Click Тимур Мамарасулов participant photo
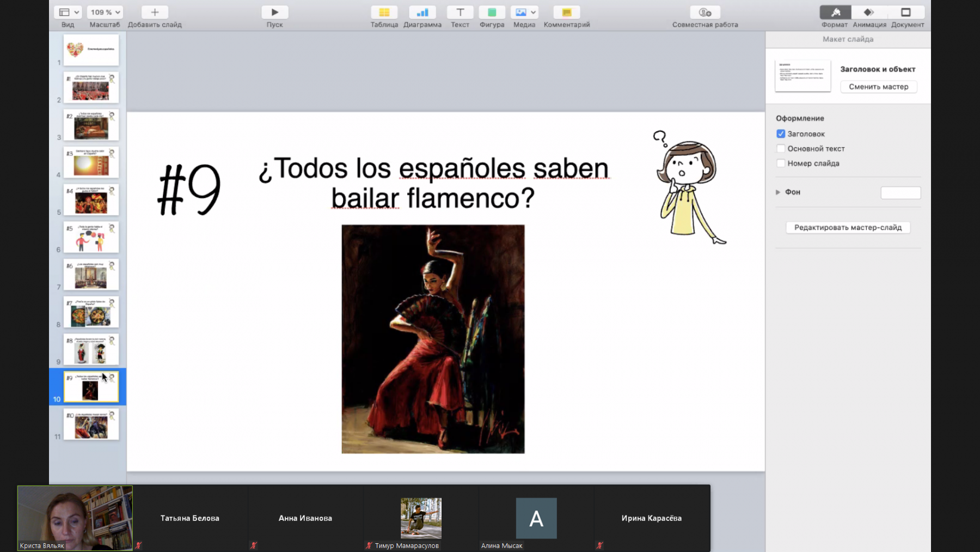Image resolution: width=980 pixels, height=552 pixels. (x=421, y=518)
